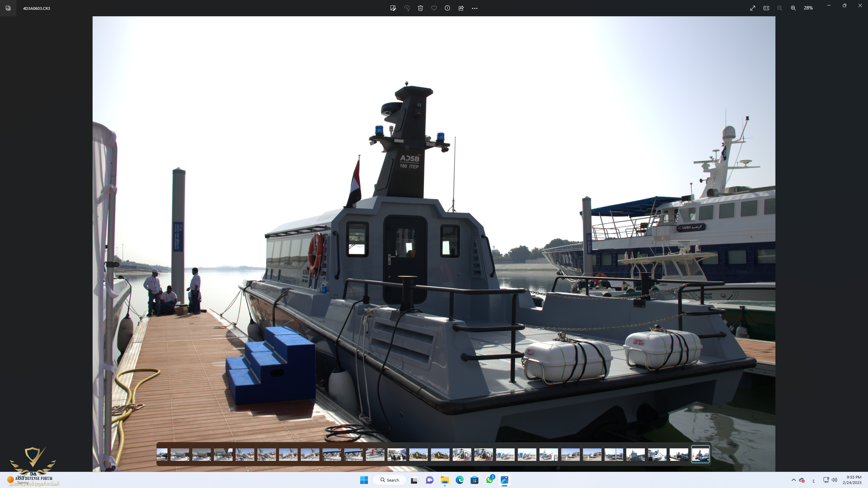Open the Share options for this photo
The height and width of the screenshot is (488, 868).
461,8
